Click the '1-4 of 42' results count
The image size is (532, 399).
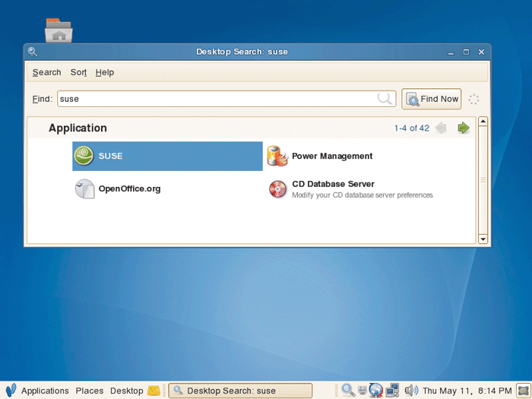coord(412,128)
